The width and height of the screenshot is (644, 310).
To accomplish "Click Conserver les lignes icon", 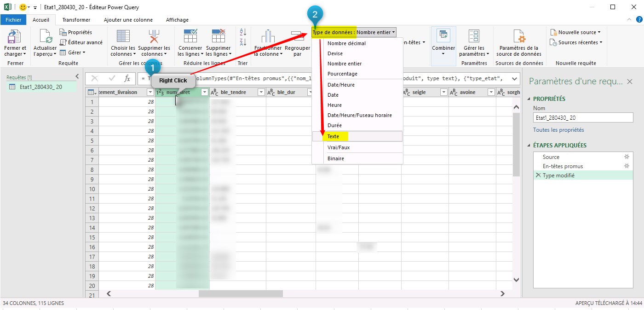I will tap(190, 37).
